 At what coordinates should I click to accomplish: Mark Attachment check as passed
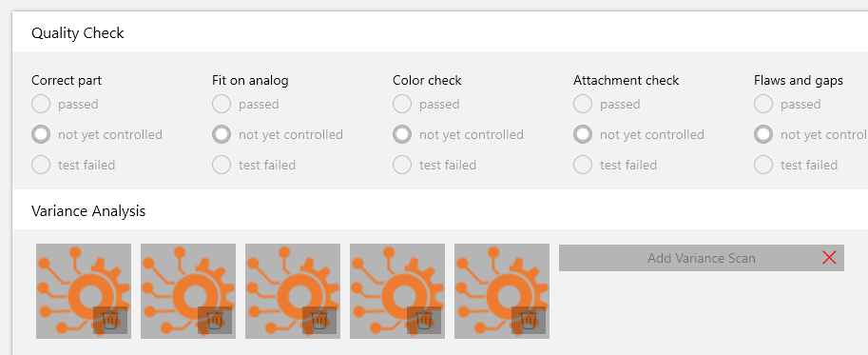point(583,104)
